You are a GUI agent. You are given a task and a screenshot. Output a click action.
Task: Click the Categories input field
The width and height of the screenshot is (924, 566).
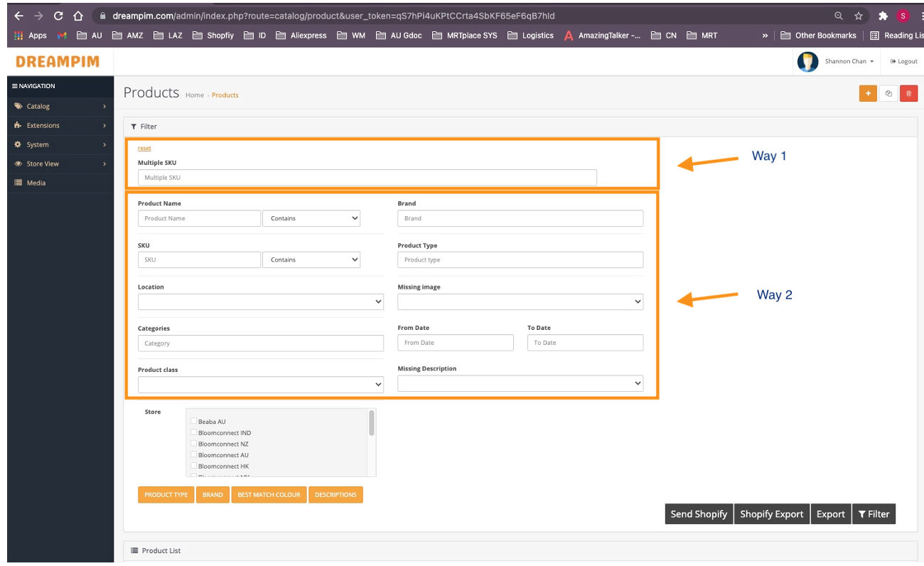[261, 343]
